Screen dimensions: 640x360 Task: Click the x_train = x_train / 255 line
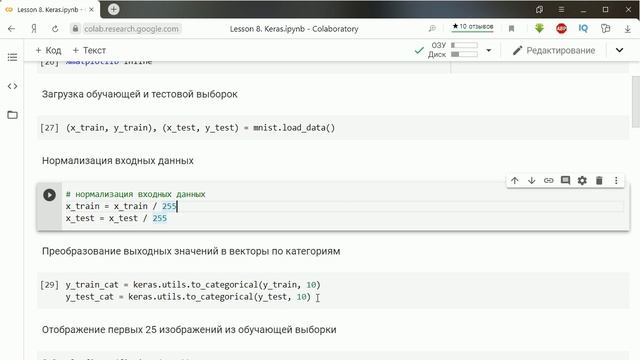click(121, 207)
